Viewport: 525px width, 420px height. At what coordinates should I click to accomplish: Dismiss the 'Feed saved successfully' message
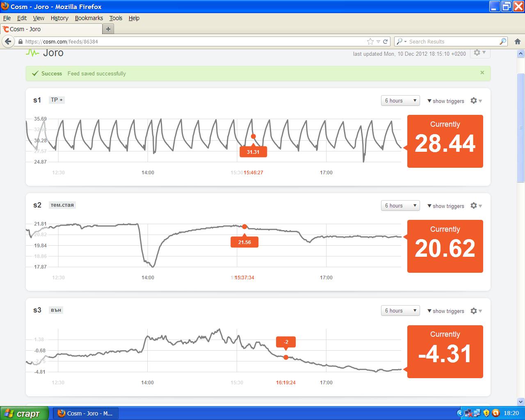click(482, 73)
